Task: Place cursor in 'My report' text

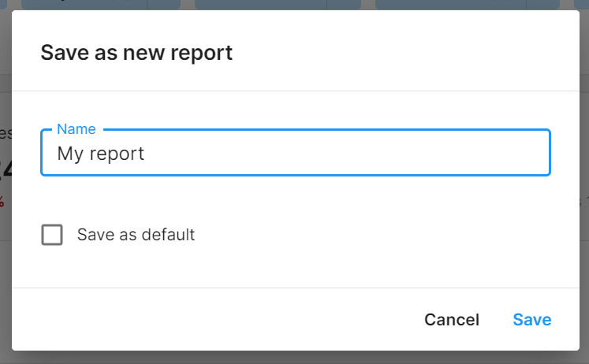Action: point(101,154)
